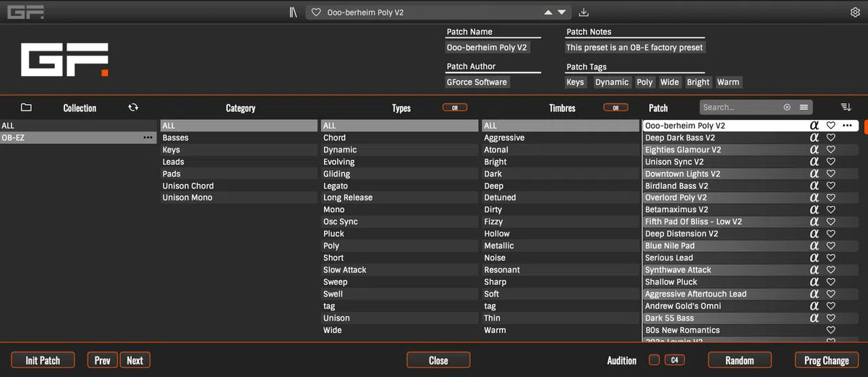Enable the Audition checkbox
Image resolution: width=868 pixels, height=377 pixels.
pyautogui.click(x=654, y=360)
